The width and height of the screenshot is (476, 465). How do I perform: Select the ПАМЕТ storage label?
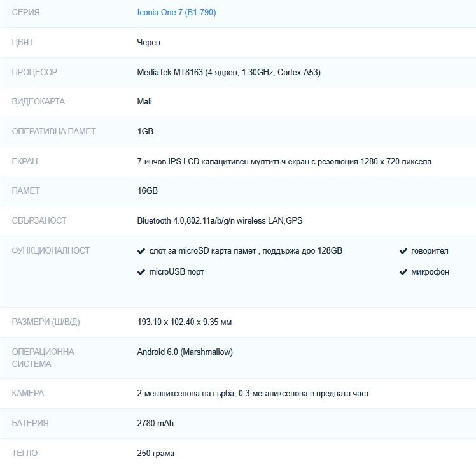click(26, 190)
